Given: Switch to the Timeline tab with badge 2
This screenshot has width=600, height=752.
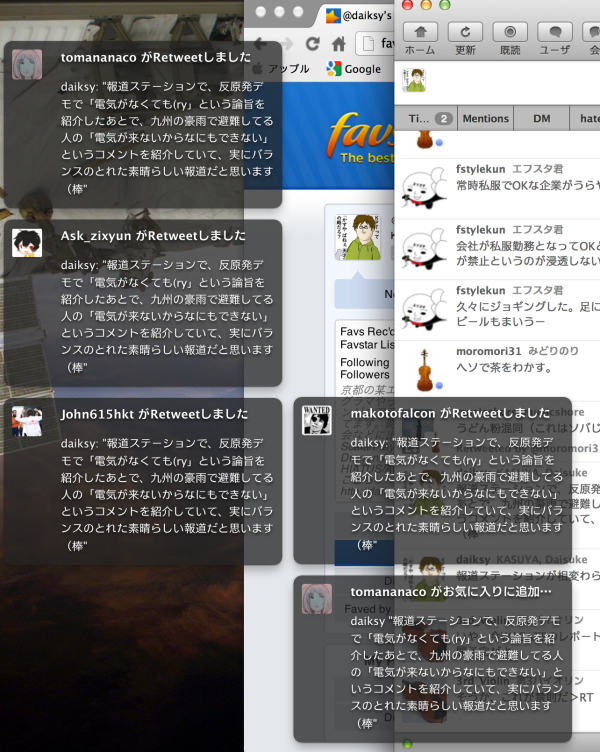Looking at the screenshot, I should click(426, 118).
